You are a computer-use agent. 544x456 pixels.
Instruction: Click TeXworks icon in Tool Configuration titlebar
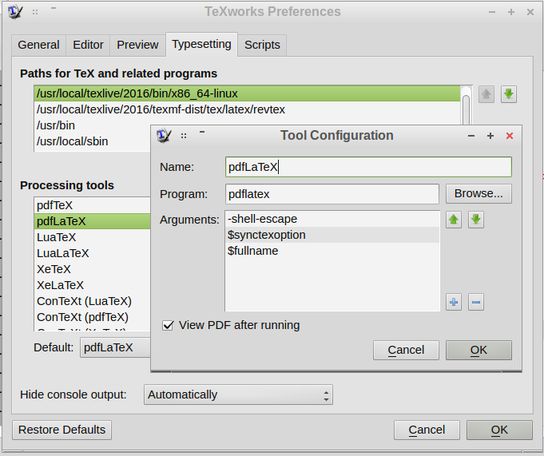[164, 135]
